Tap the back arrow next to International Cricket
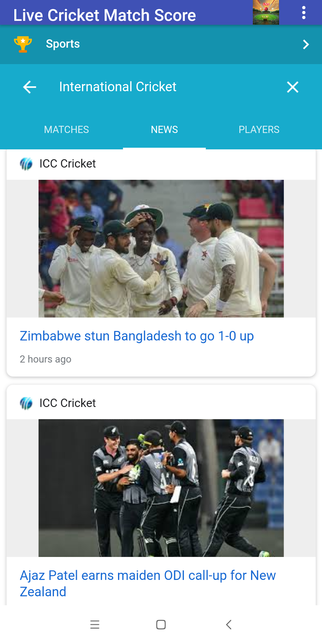 [29, 87]
